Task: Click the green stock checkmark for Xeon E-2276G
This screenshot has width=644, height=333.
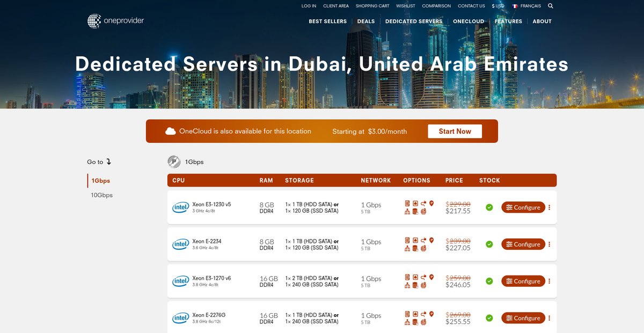Action: click(x=489, y=318)
